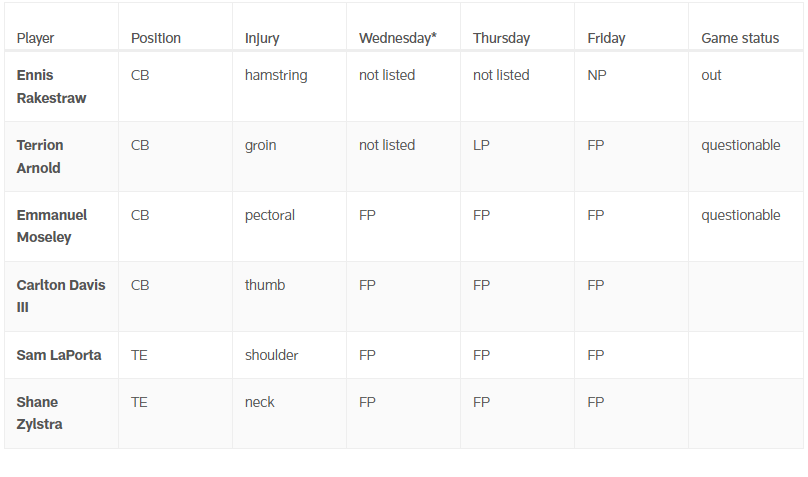This screenshot has width=808, height=477.
Task: Click the Position column header
Action: (156, 38)
